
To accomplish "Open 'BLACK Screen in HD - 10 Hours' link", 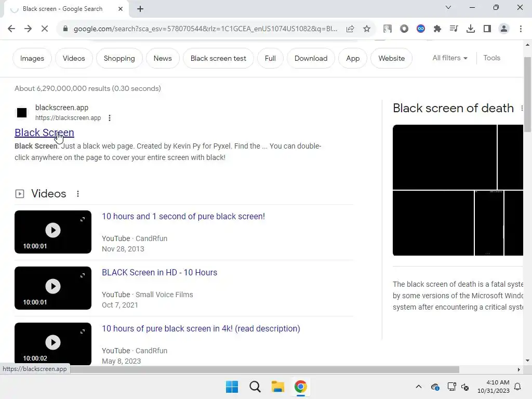I will pos(159,272).
